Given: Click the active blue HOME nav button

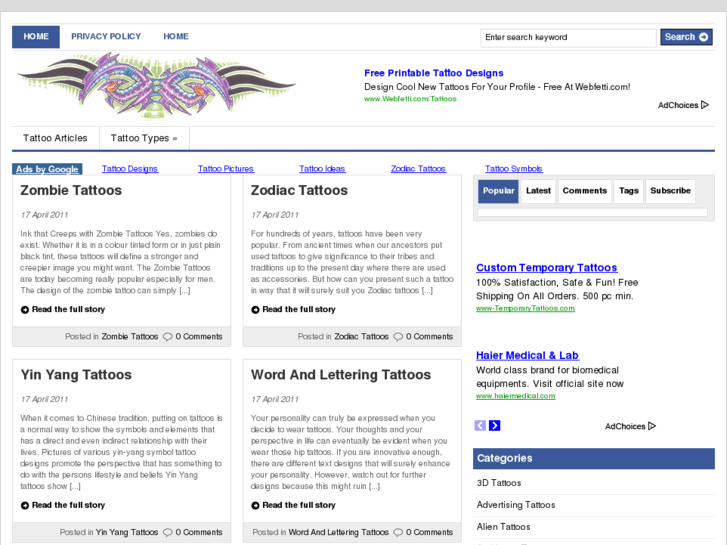Looking at the screenshot, I should click(36, 37).
